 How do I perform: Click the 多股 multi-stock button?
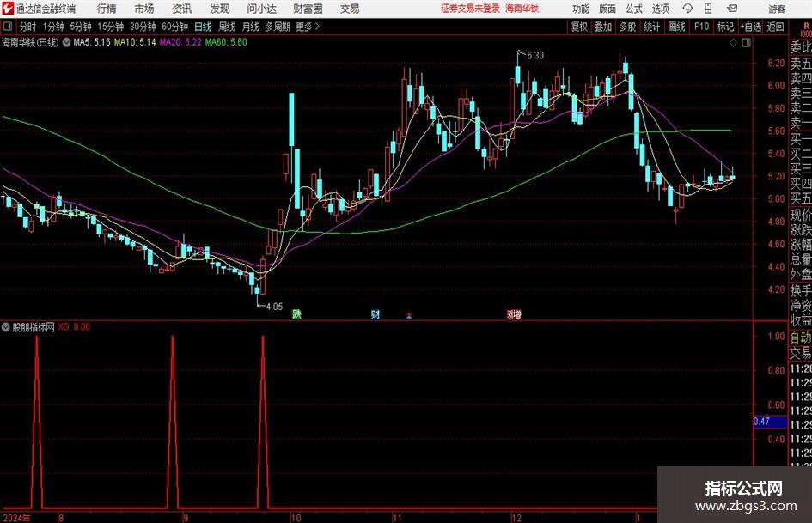(627, 27)
